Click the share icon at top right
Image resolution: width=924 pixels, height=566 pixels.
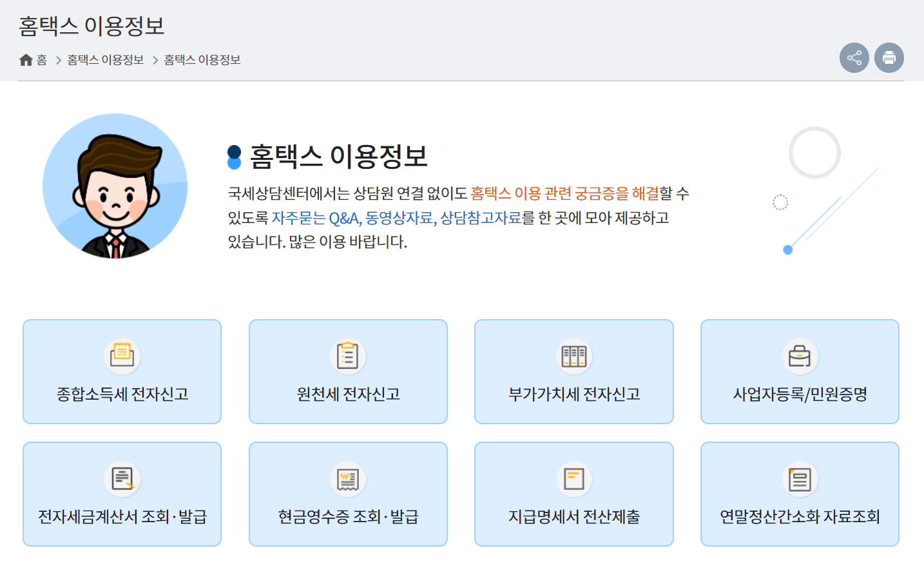[x=854, y=58]
